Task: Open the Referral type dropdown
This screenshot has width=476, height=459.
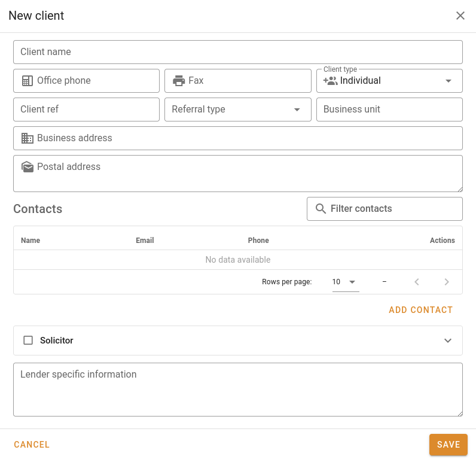Action: (x=297, y=110)
